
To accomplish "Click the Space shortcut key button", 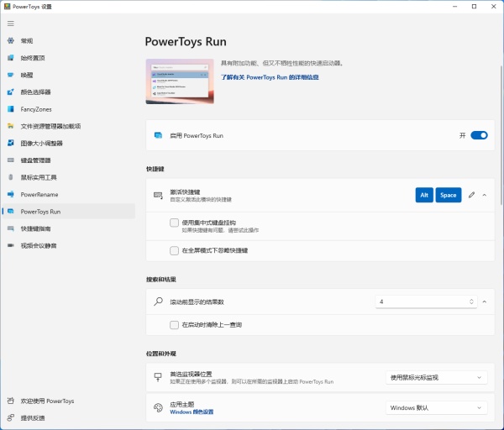I will [x=449, y=195].
